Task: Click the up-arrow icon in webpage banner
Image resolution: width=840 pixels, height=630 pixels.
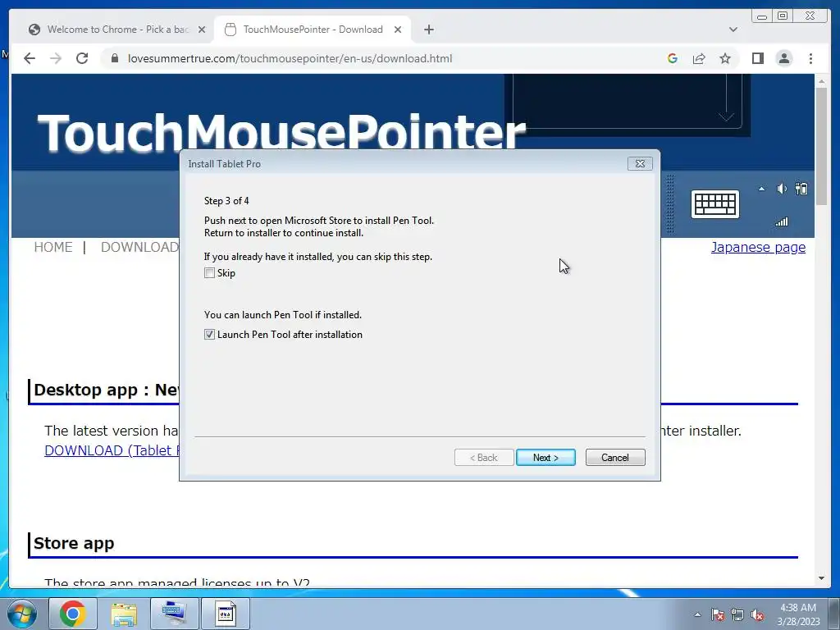Action: click(761, 189)
